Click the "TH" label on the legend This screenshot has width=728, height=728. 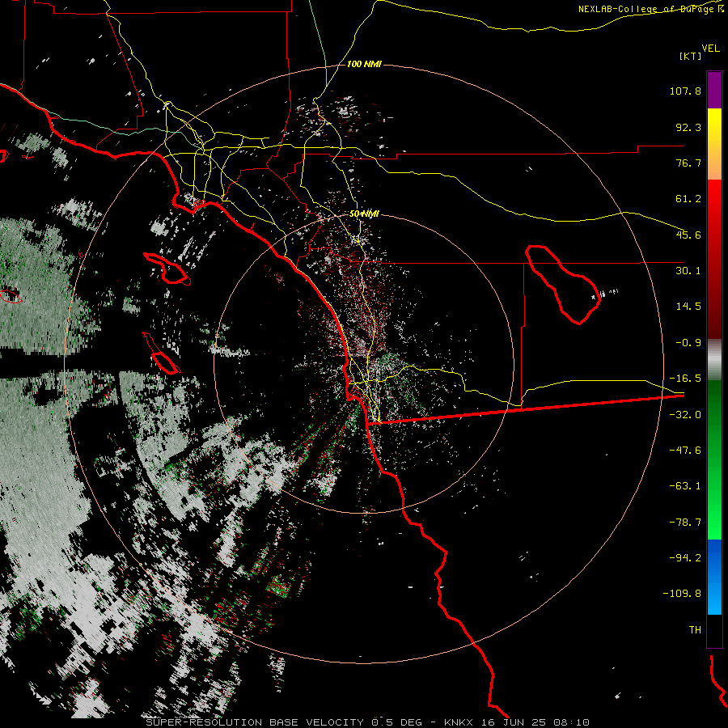[x=695, y=630]
